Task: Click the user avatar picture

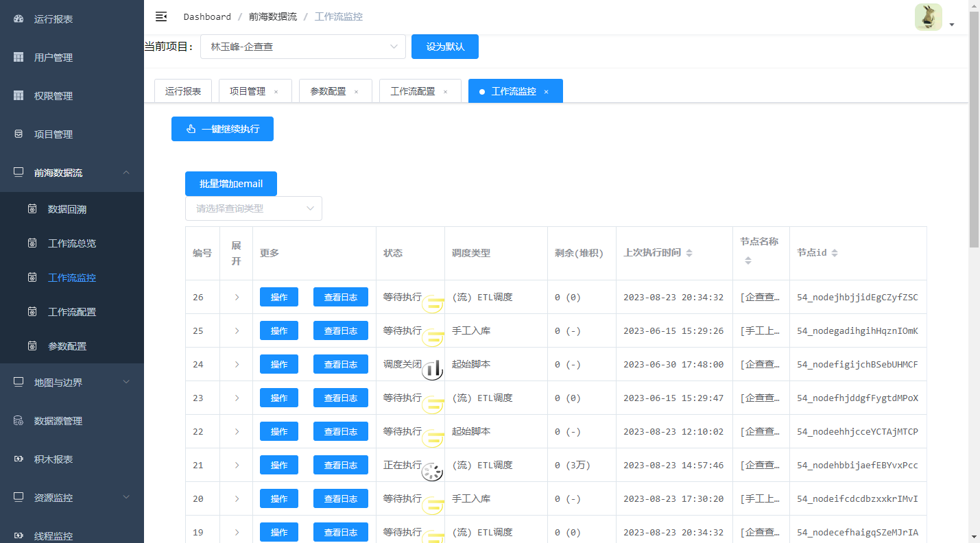Action: point(929,17)
